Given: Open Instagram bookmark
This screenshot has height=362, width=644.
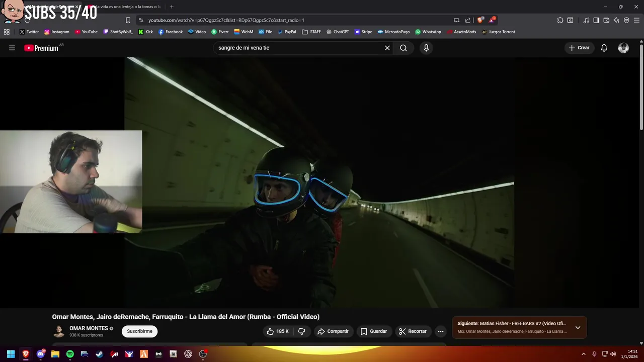Looking at the screenshot, I should [x=57, y=32].
